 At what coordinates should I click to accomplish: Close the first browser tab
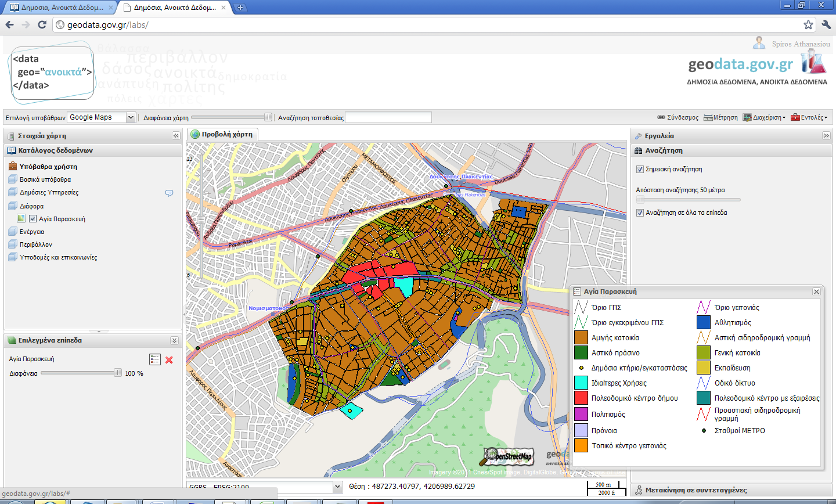point(111,8)
